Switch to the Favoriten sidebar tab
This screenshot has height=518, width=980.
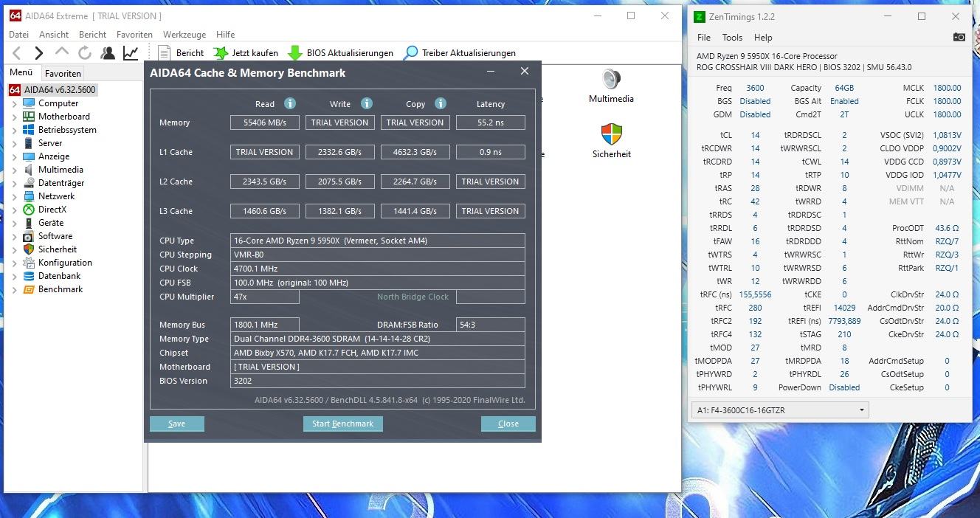tap(63, 74)
